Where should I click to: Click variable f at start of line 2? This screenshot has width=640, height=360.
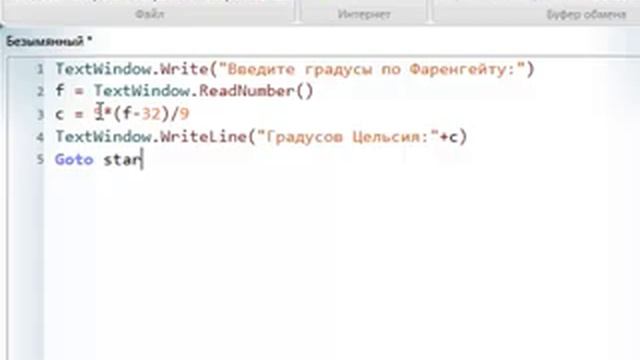pos(60,90)
